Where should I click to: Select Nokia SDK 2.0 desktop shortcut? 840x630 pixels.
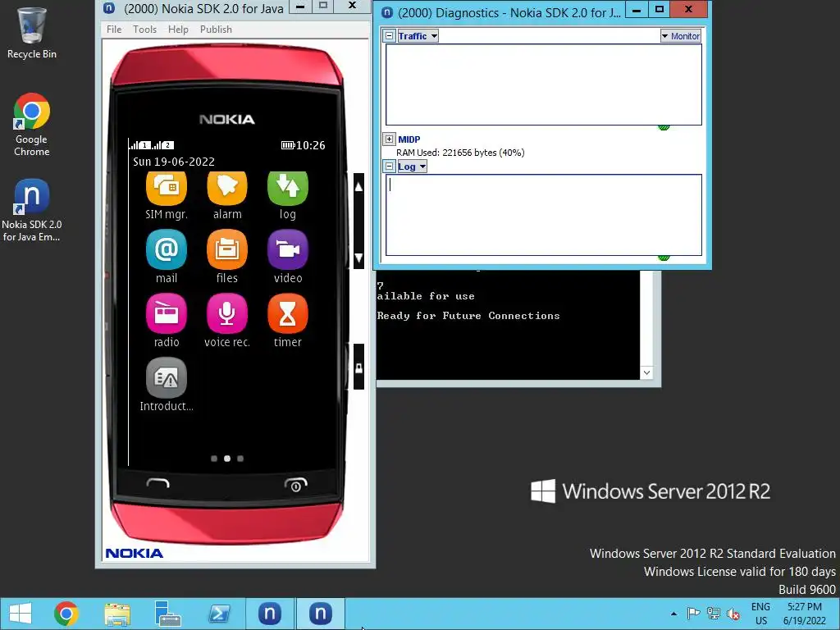click(x=32, y=210)
